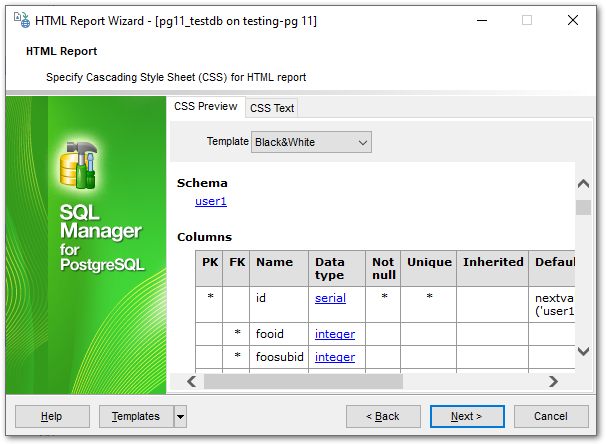Viewport: 606px width, 445px height.
Task: Follow the serial data type link
Action: point(329,298)
